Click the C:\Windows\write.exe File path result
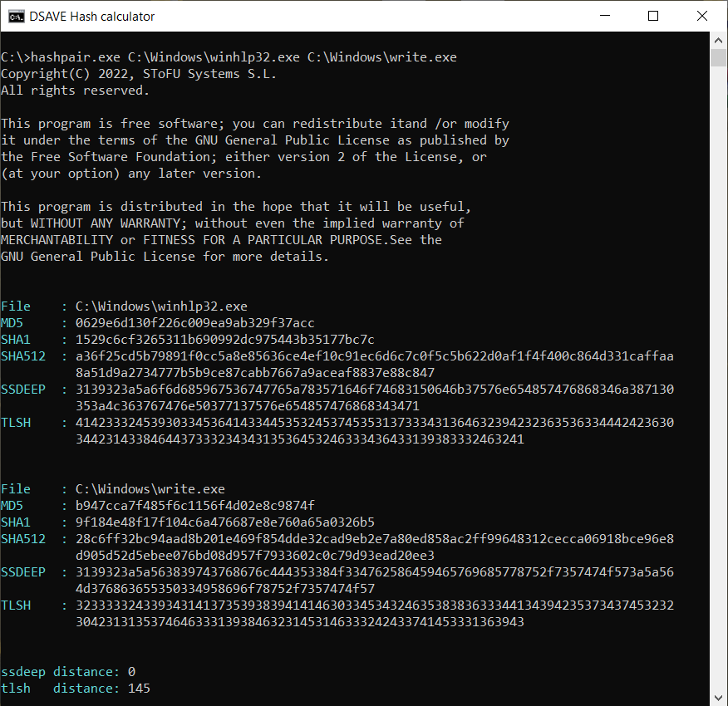Viewport: 728px width, 706px height. click(150, 489)
